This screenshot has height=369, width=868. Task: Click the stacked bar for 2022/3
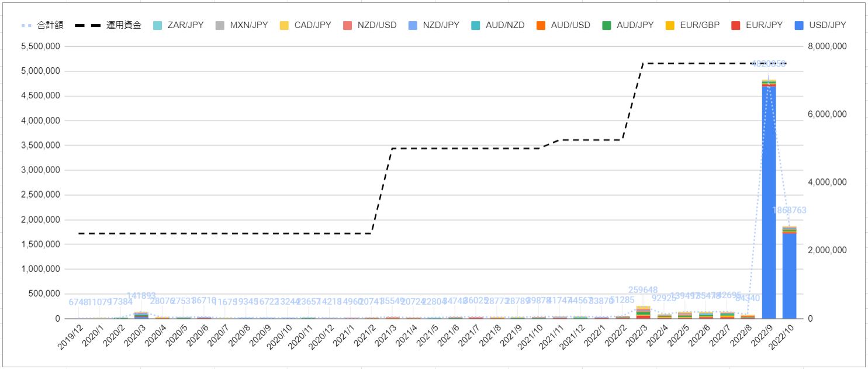[643, 313]
